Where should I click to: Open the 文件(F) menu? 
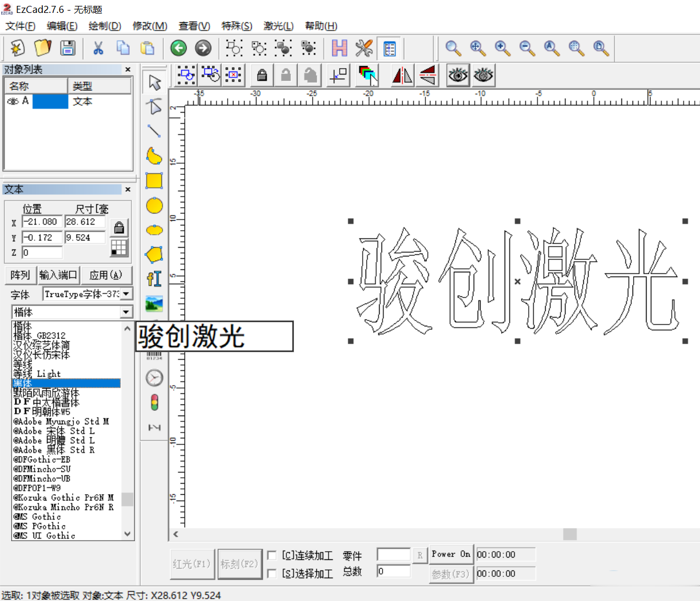coord(20,26)
